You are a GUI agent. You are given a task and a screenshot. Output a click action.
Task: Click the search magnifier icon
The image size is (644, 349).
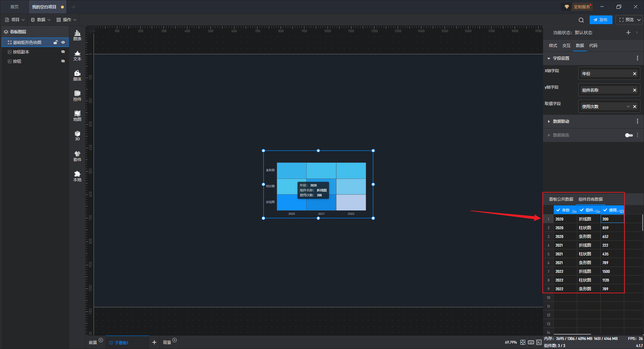pyautogui.click(x=581, y=20)
